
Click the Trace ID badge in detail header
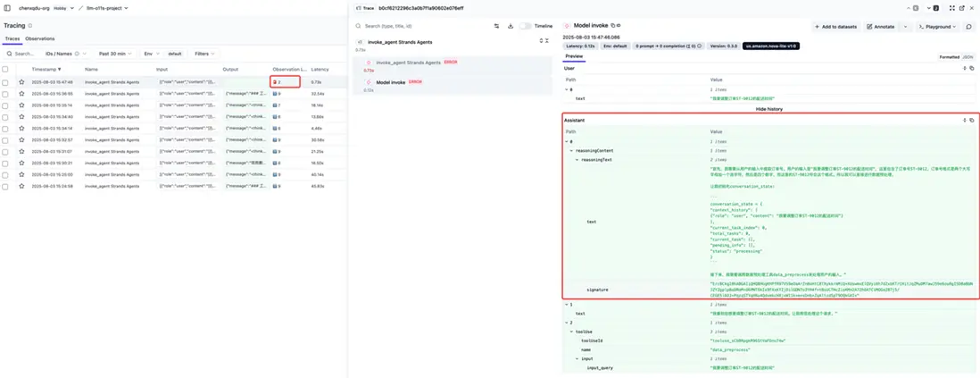coord(365,8)
